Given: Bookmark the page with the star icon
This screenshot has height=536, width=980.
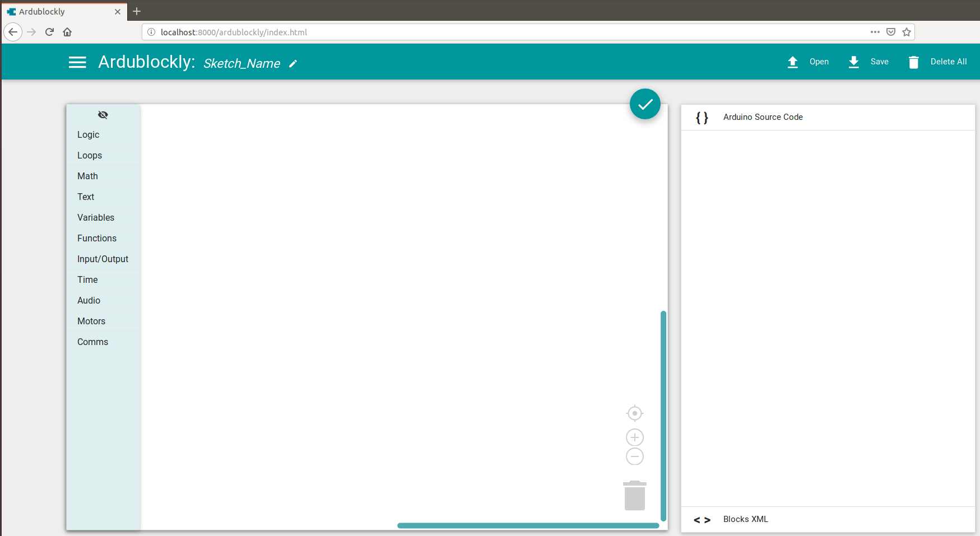Looking at the screenshot, I should pyautogui.click(x=905, y=32).
